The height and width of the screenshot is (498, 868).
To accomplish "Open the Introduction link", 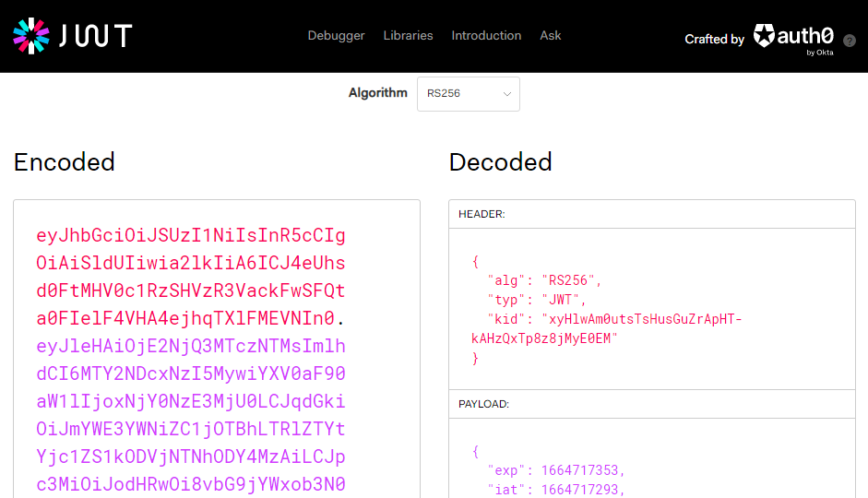I will point(486,35).
